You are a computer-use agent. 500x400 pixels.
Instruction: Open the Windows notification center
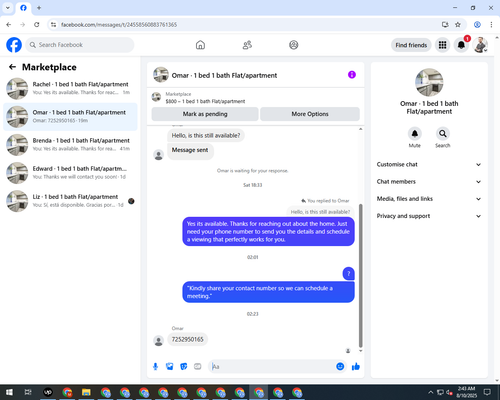[x=487, y=392]
